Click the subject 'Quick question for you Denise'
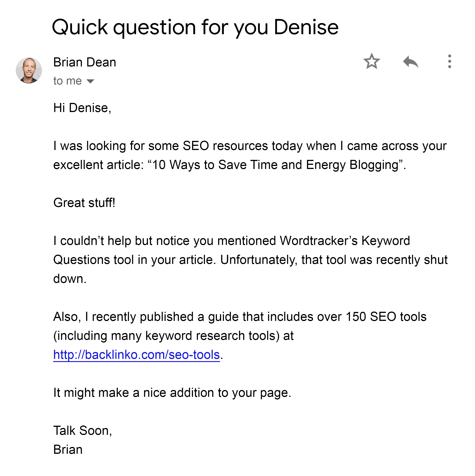Image resolution: width=475 pixels, height=476 pixels. pos(195,28)
